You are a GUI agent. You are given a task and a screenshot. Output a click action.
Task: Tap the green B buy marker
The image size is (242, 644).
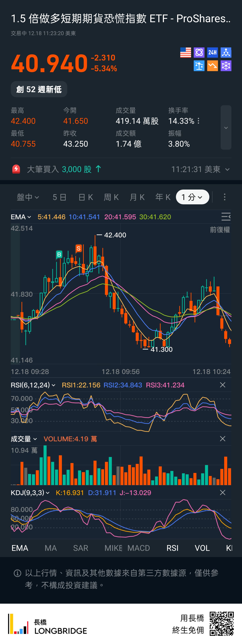tap(59, 255)
